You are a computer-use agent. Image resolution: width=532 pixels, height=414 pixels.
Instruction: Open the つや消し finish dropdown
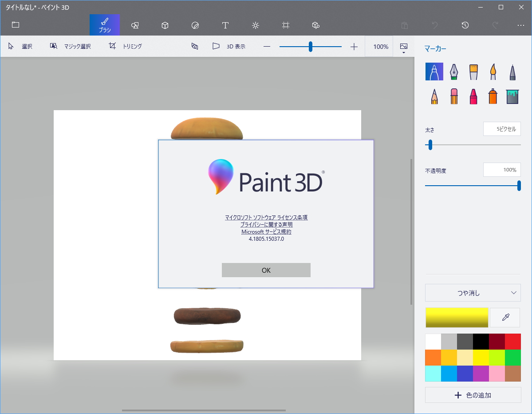pyautogui.click(x=473, y=293)
